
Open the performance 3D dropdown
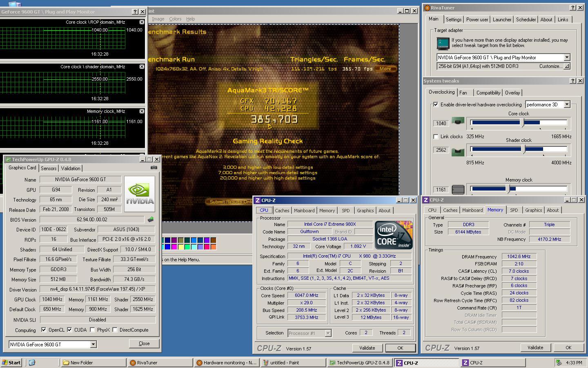[566, 104]
